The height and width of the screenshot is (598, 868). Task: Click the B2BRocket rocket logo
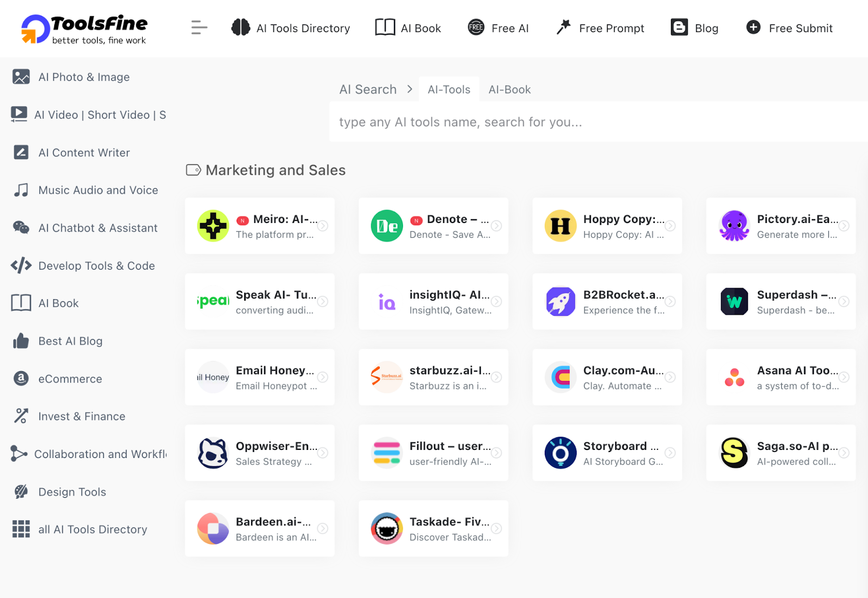(x=560, y=301)
